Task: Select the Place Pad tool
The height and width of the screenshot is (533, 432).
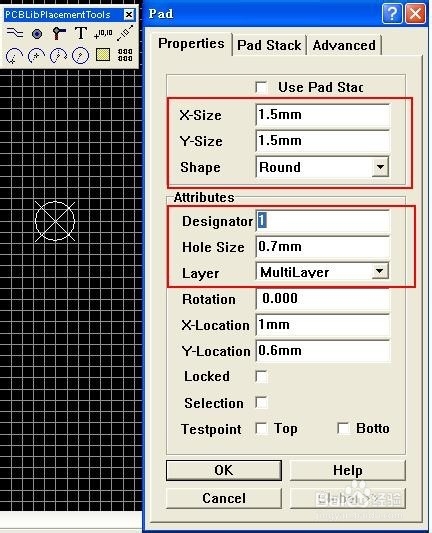Action: coord(37,34)
